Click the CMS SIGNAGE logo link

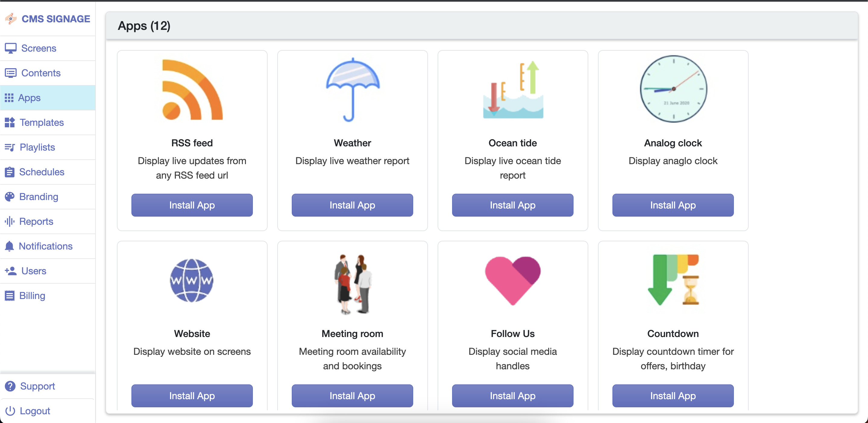point(48,19)
